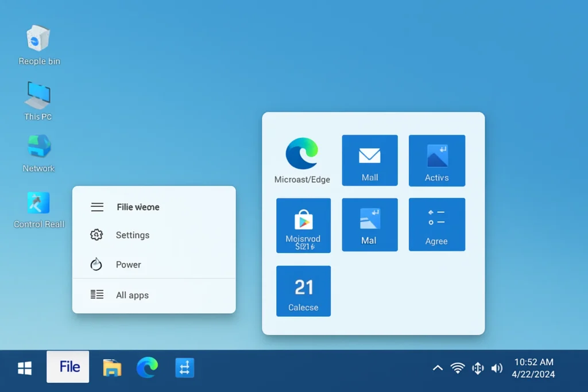Screen dimensions: 588x392
Task: Click the hamburger menu beside Filie wieone
Action: click(x=97, y=207)
